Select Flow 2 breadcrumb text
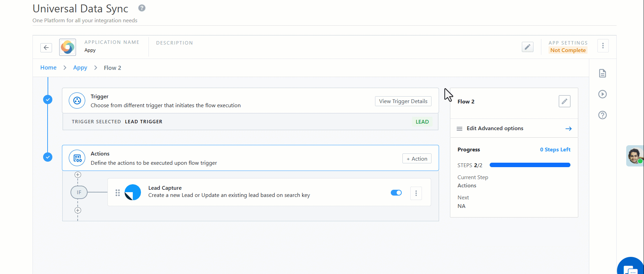Viewport: 644px width, 274px height. coord(113,68)
